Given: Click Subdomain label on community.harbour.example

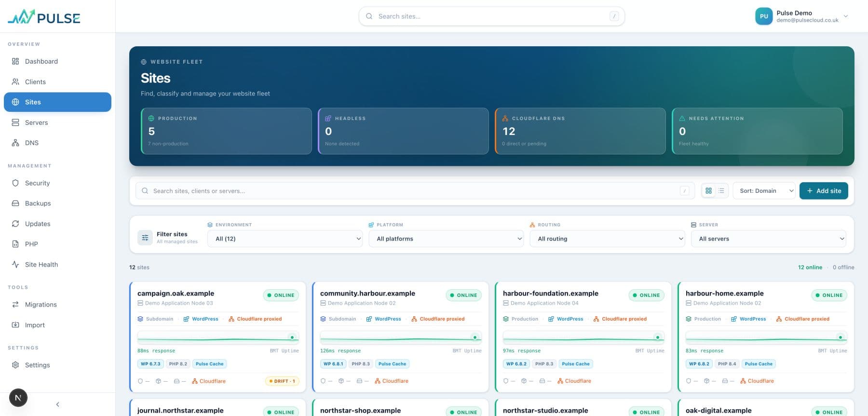Looking at the screenshot, I should tap(338, 319).
